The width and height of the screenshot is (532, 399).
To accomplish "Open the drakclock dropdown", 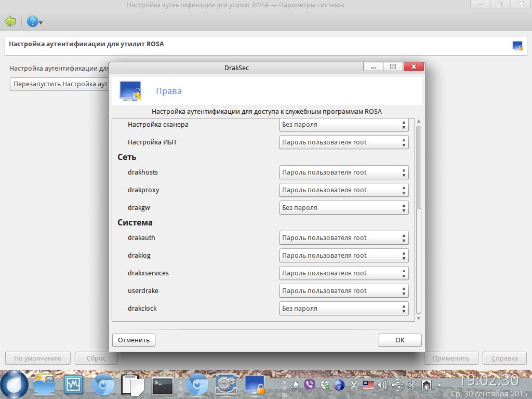I will tap(344, 309).
